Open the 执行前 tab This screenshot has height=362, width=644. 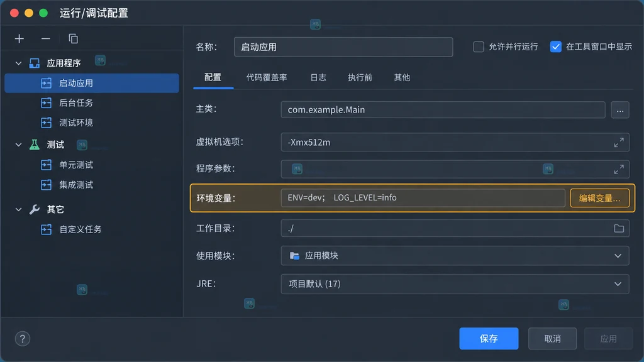click(360, 77)
